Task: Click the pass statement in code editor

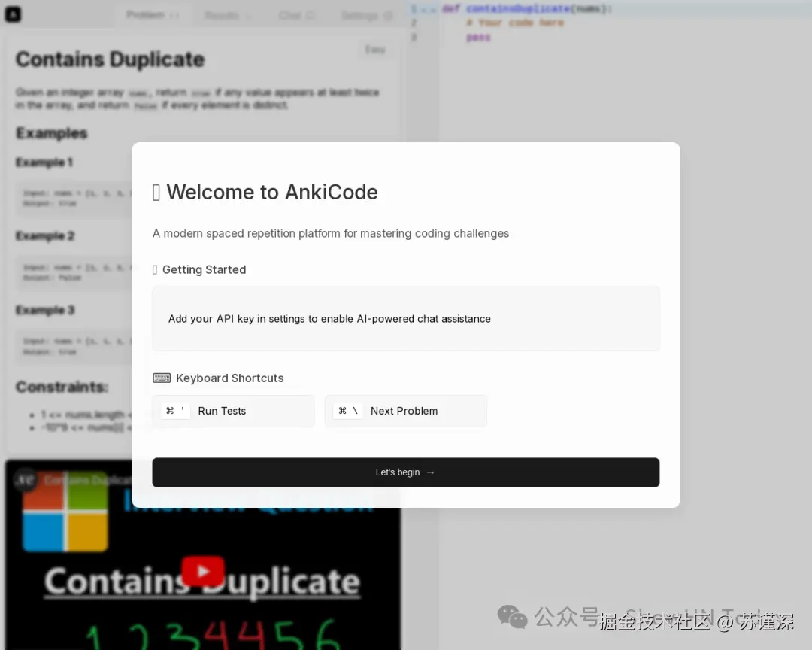Action: click(x=478, y=38)
